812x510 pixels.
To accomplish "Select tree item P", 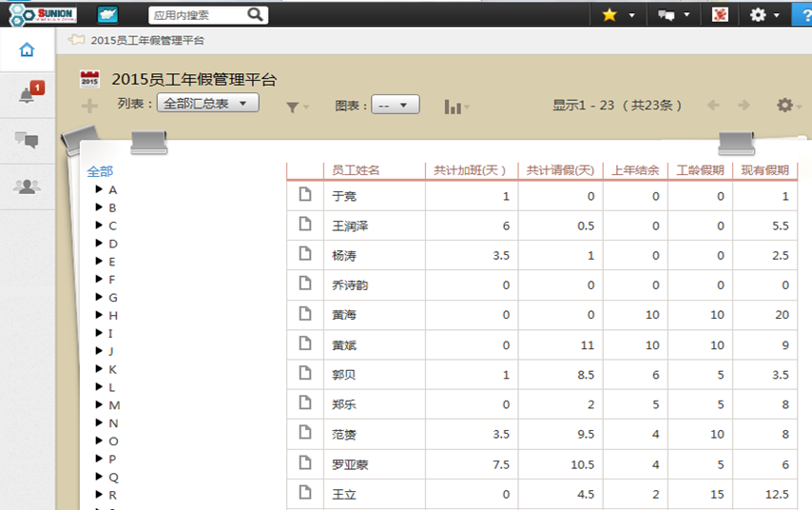I will coord(112,460).
